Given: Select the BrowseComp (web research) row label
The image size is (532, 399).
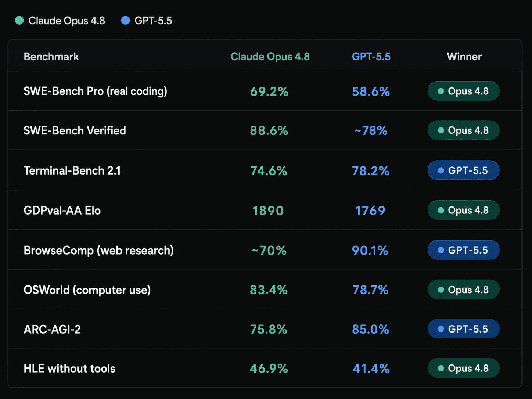Looking at the screenshot, I should [x=99, y=251].
